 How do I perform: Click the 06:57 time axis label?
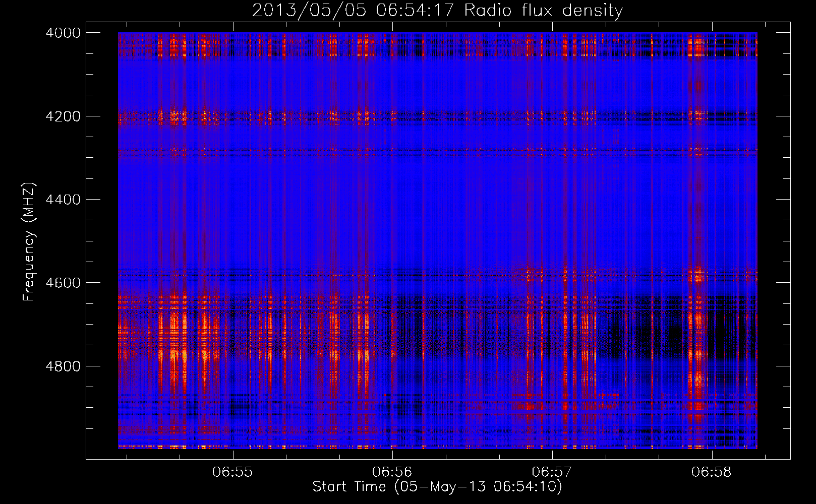[x=552, y=472]
